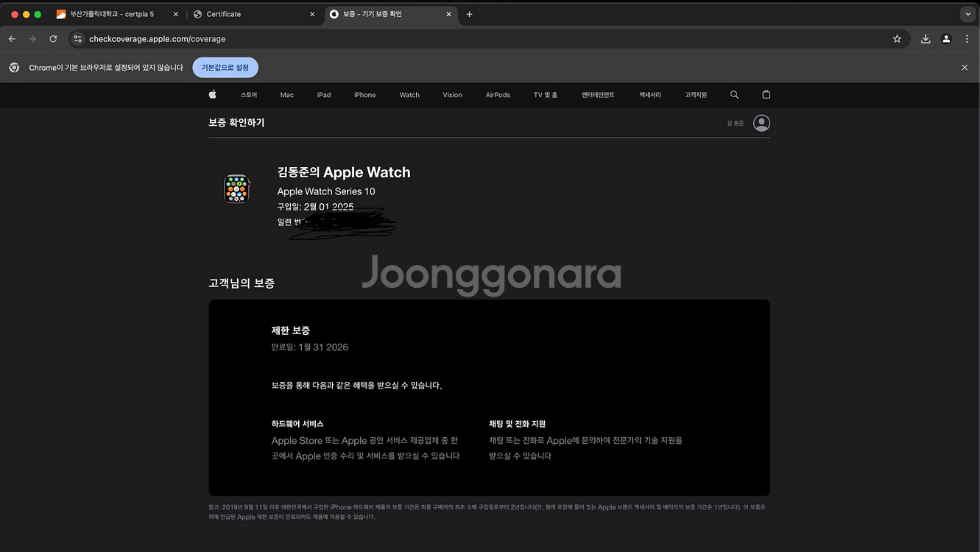Go forward using the browser forward arrow
The image size is (980, 552).
click(x=32, y=39)
